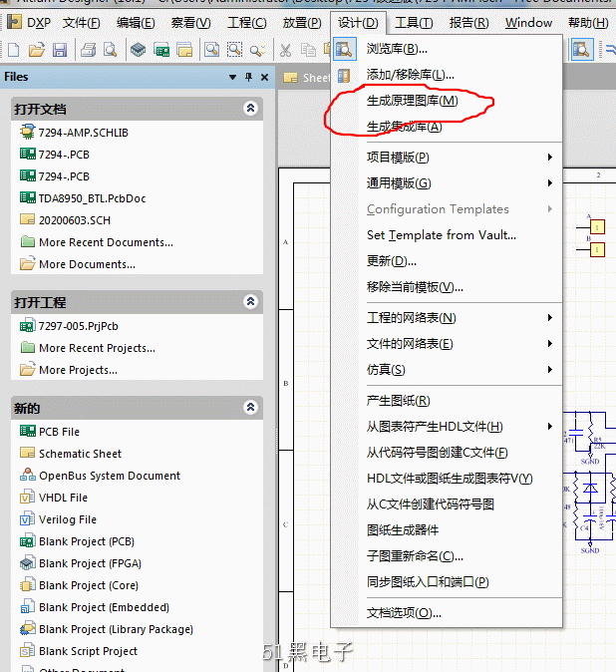
Task: Click the open folder toolbar icon
Action: click(37, 50)
